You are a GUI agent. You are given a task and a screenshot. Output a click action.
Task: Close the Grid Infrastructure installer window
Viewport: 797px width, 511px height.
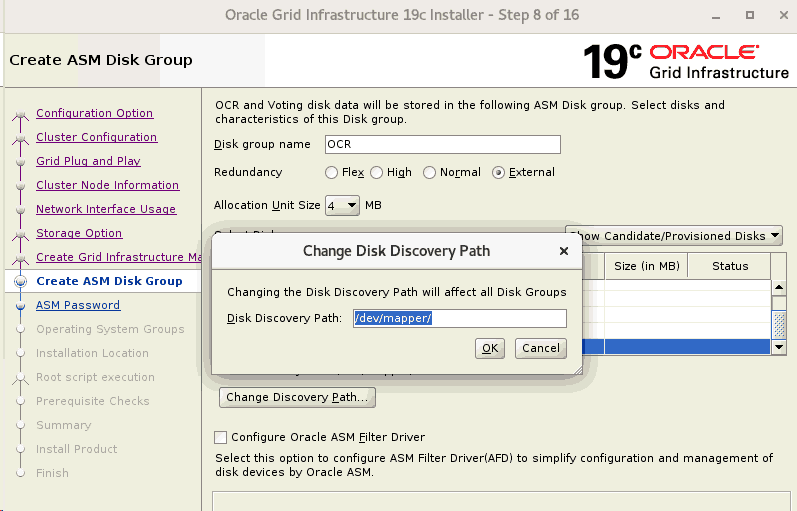point(784,15)
